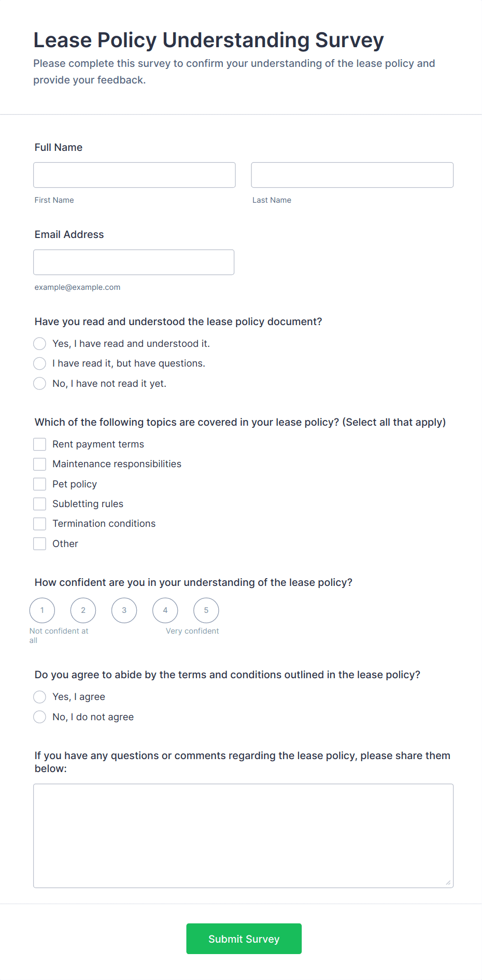
Task: Select confidence rating 2
Action: 83,610
